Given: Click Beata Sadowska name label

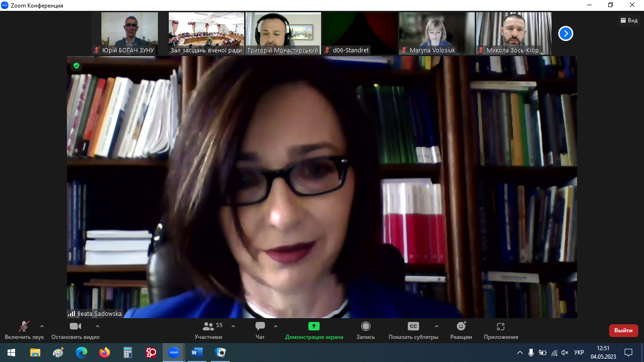Looking at the screenshot, I should [99, 313].
